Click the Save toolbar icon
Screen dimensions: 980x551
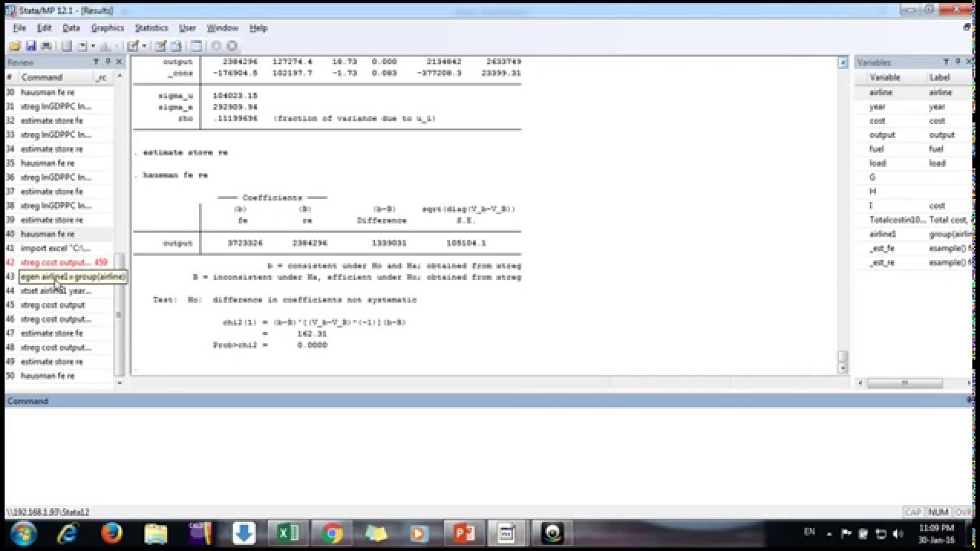[x=31, y=46]
